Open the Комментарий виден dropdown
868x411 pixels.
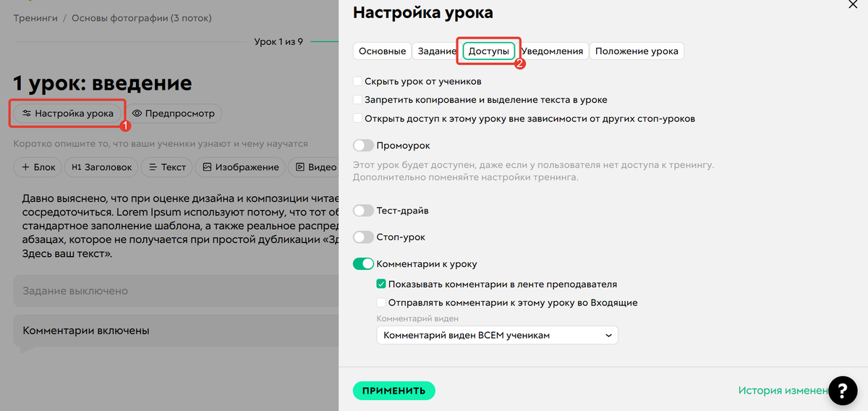[x=497, y=335]
